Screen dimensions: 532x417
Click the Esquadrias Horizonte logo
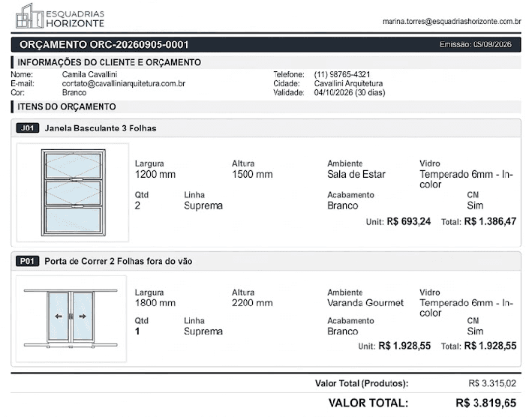coord(60,16)
